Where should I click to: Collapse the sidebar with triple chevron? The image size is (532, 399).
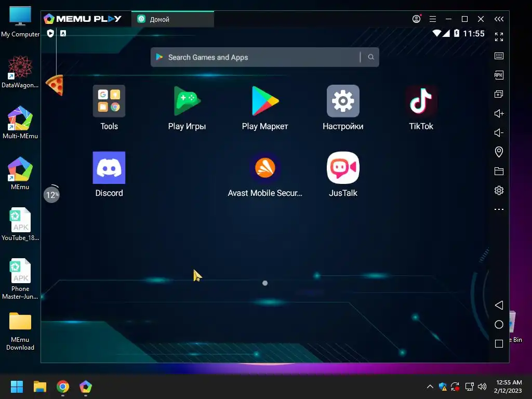click(499, 19)
